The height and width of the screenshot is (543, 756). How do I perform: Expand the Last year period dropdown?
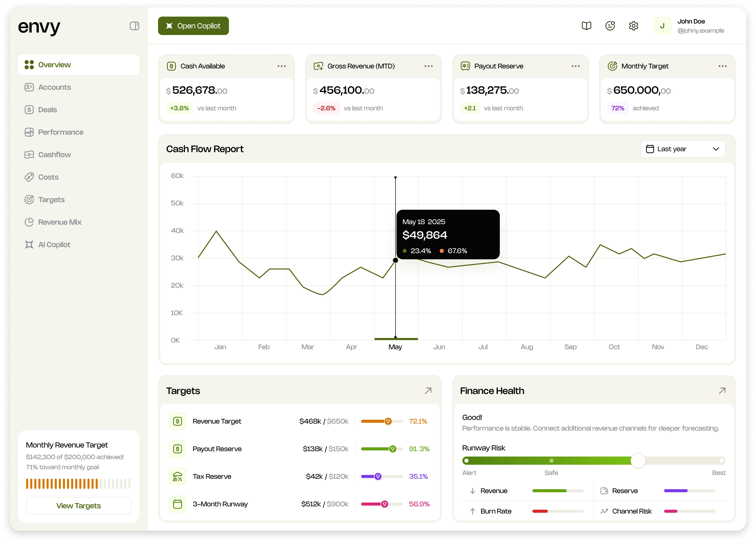pos(683,149)
